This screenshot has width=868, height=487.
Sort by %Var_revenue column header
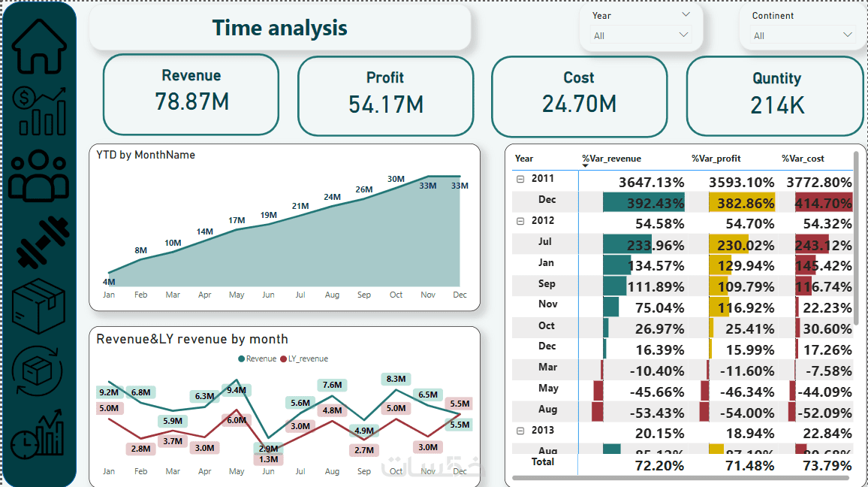click(611, 159)
